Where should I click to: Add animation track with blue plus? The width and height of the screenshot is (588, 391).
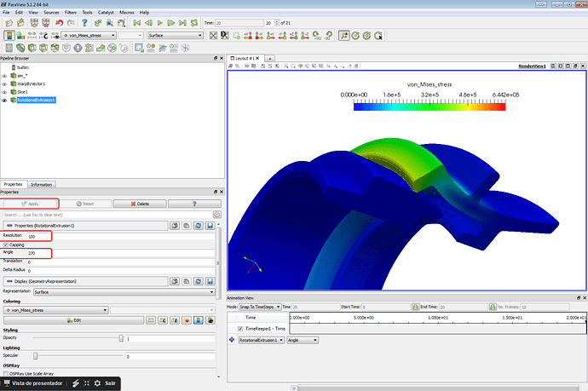[x=233, y=339]
